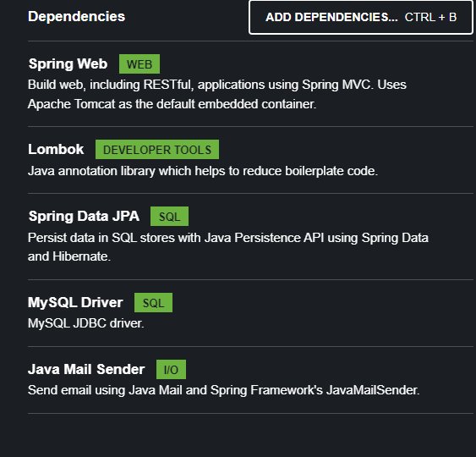Click the ADD DEPENDENCIES button
Screen dimensions: 476x457
tap(361, 17)
